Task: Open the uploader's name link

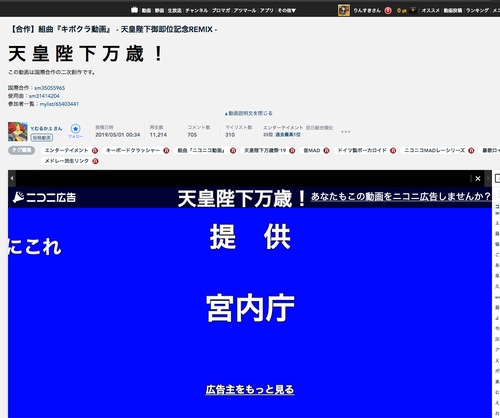Action: pyautogui.click(x=46, y=129)
